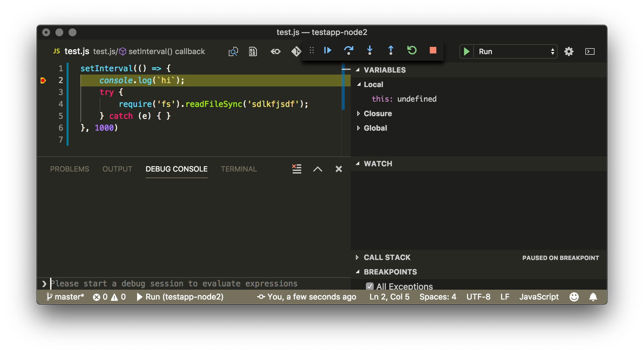Maximize the bottom panel with the chevron
644x353 pixels.
click(317, 169)
